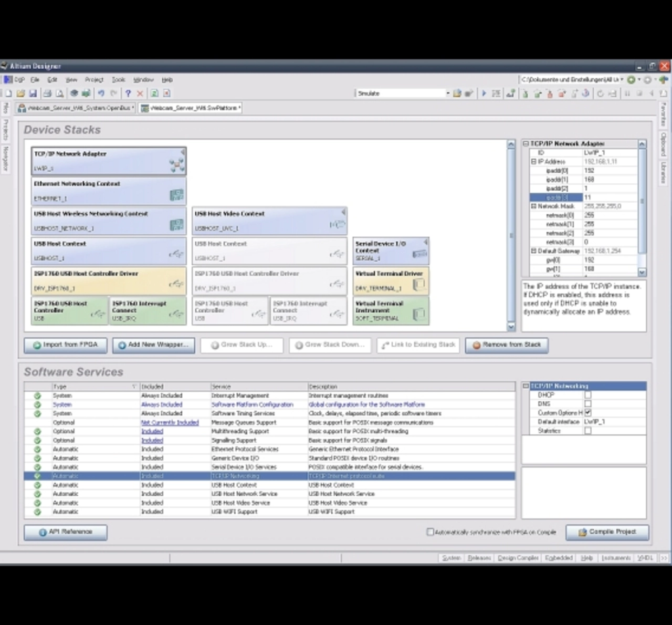Screen dimensions: 672x625
Task: Click the green navigate button beside path box
Action: pos(631,80)
